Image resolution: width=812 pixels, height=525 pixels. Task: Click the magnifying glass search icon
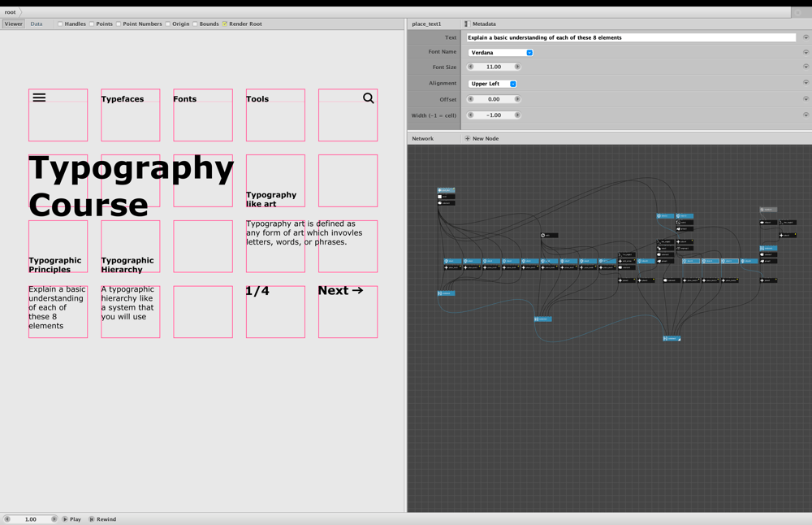point(368,98)
